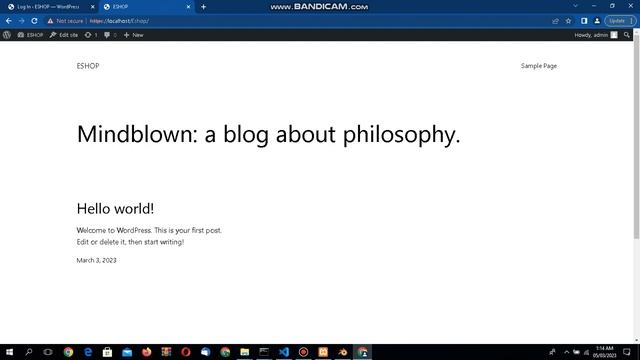This screenshot has width=640, height=360.
Task: Launch Blender from the taskbar
Action: [342, 352]
